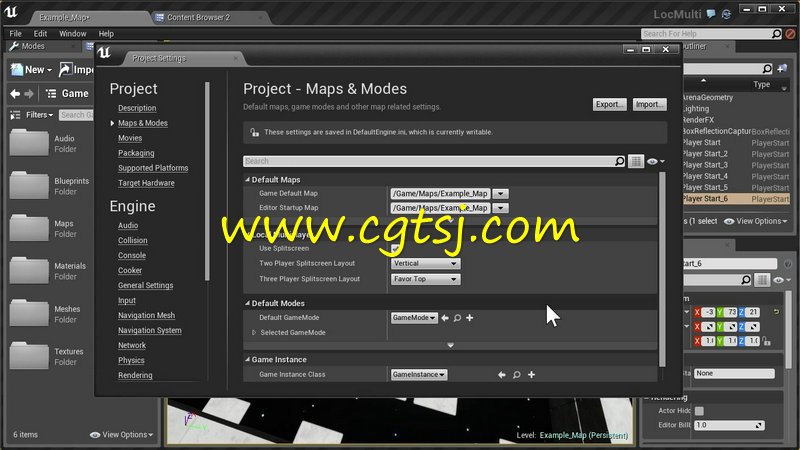Open the Audio folder thumbnail
The height and width of the screenshot is (450, 800).
coord(29,143)
